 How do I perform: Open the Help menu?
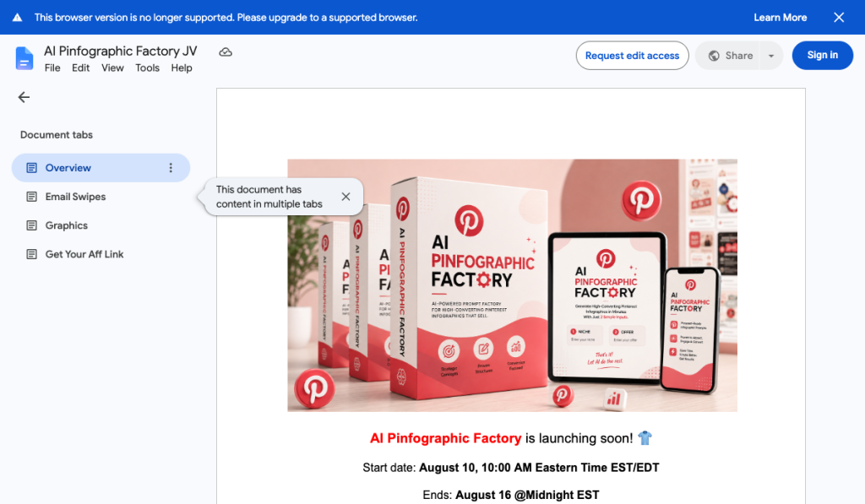pos(182,68)
